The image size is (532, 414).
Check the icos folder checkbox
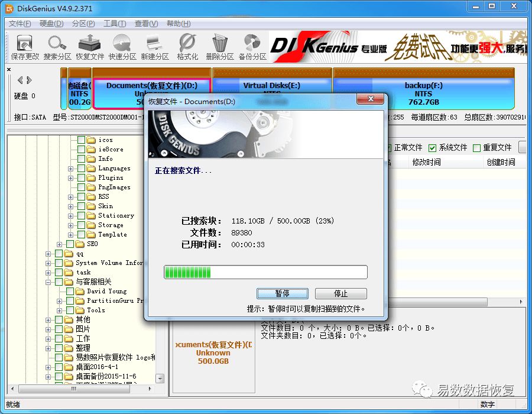[81, 140]
